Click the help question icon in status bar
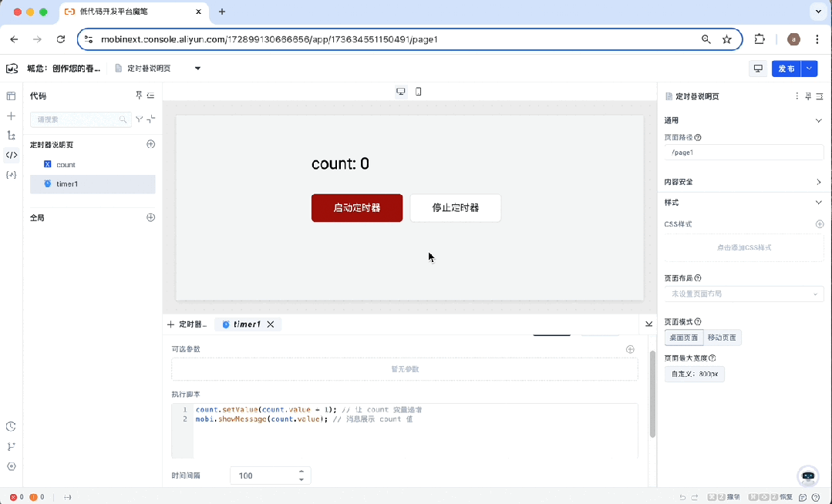 816,497
